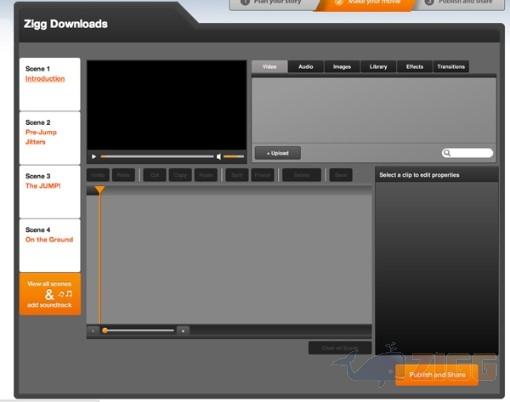This screenshot has height=402, width=510.
Task: Click the music notes soundtrack icon
Action: [x=65, y=294]
